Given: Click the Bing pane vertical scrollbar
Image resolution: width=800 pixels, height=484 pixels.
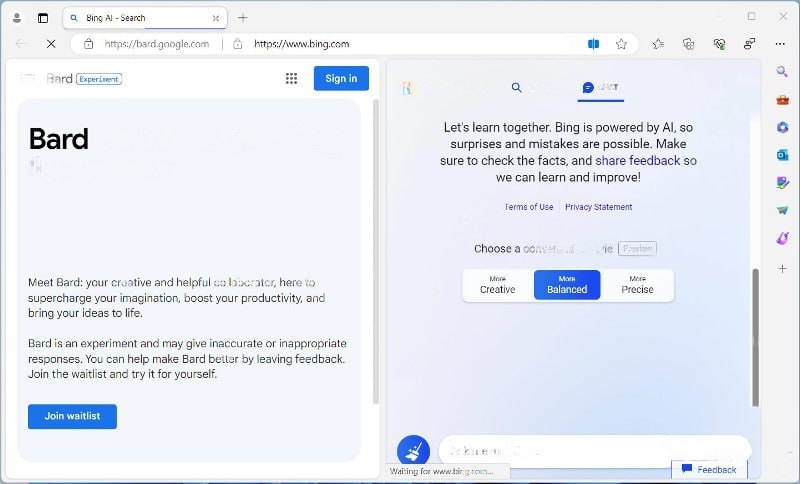Looking at the screenshot, I should click(x=756, y=337).
